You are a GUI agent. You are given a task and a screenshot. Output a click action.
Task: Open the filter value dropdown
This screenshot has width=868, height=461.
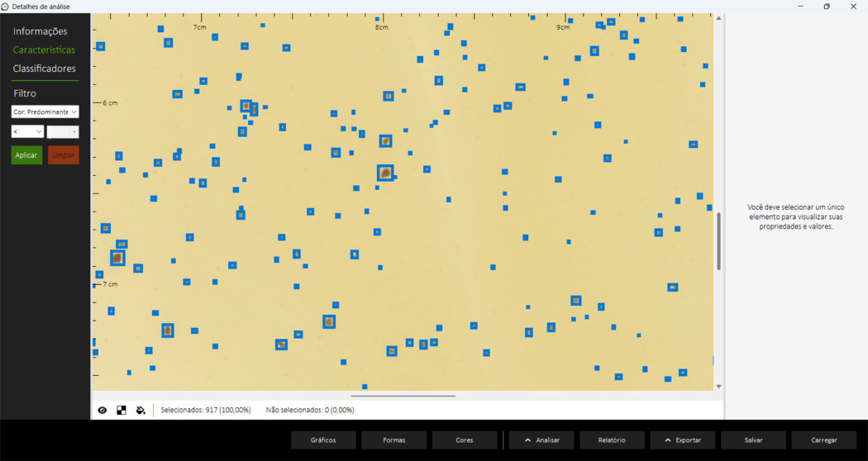63,132
